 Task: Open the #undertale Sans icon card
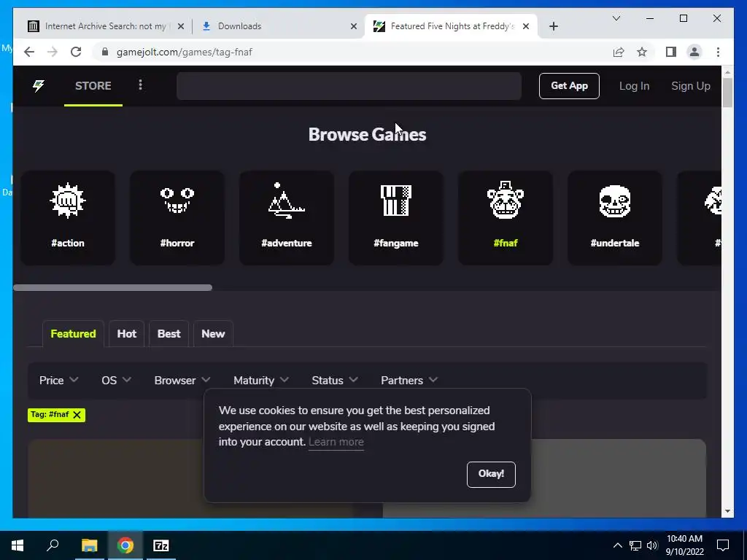tap(614, 217)
